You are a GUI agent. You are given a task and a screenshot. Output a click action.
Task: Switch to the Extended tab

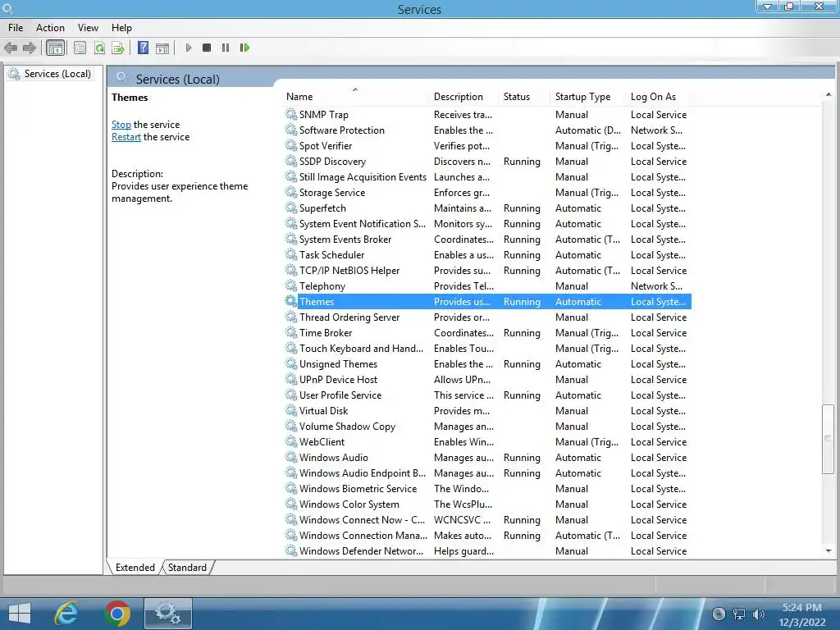(x=135, y=568)
